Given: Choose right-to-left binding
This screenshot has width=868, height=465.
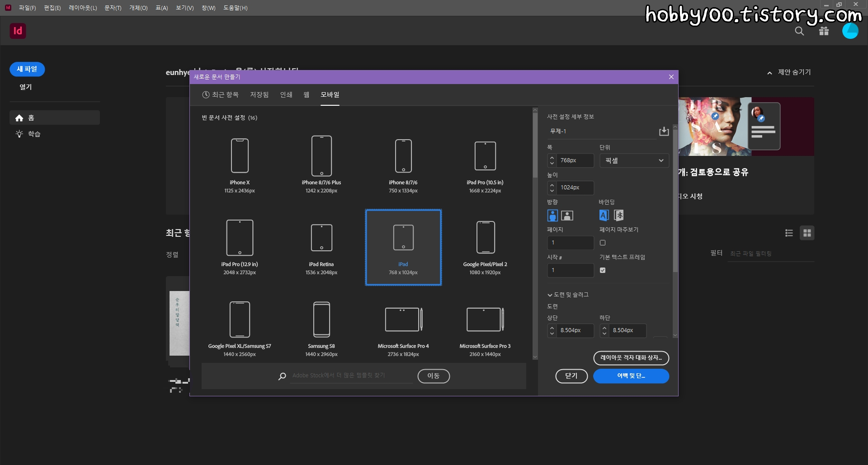Looking at the screenshot, I should click(619, 216).
